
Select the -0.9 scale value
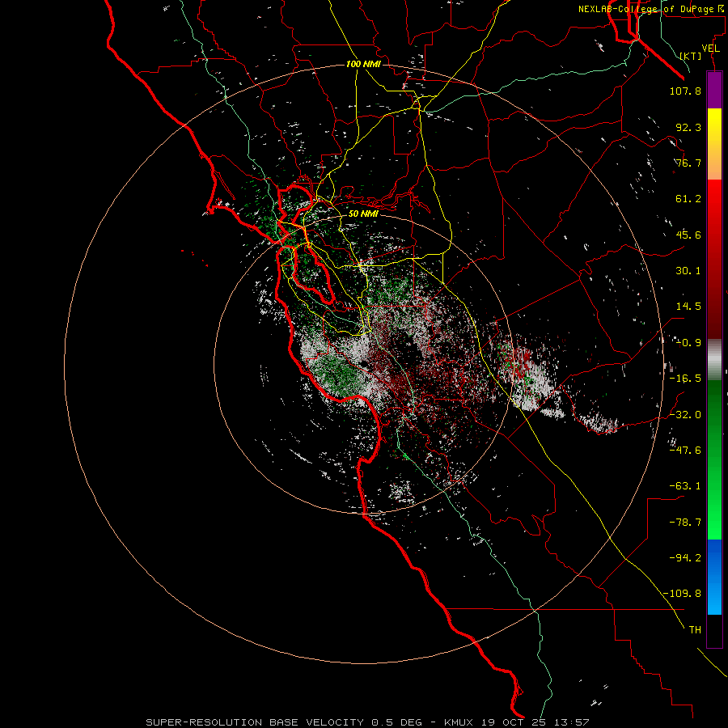click(x=688, y=343)
